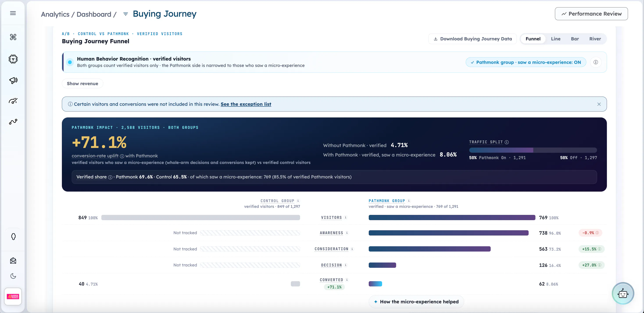This screenshot has width=644, height=313.
Task: Open the megaphone campaigns icon
Action: point(13,80)
